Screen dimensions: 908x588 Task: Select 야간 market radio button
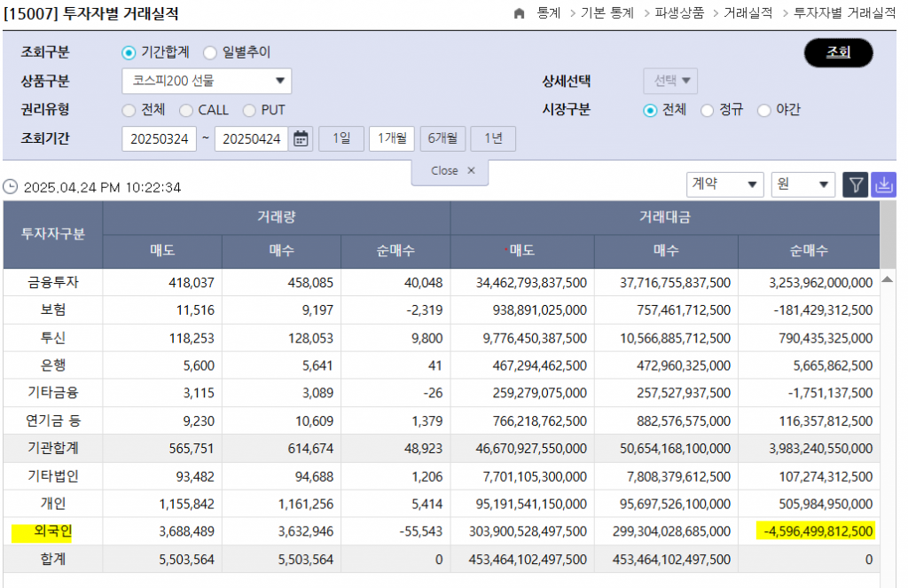point(763,111)
